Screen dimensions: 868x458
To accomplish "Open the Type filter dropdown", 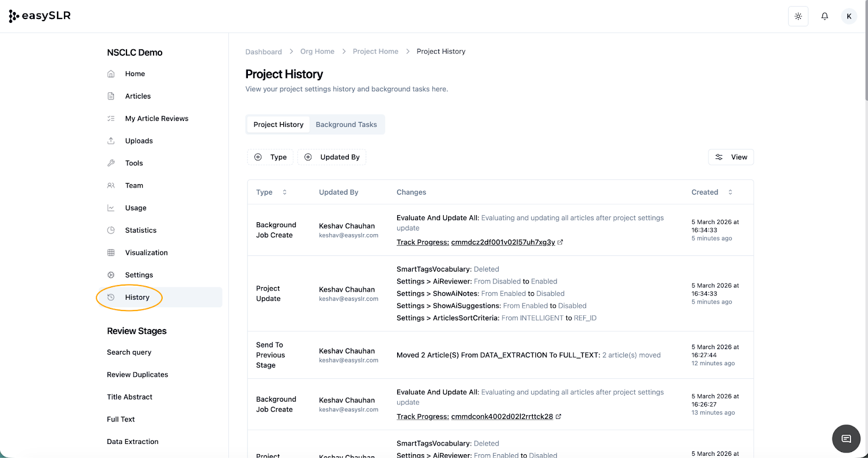I will [x=271, y=157].
